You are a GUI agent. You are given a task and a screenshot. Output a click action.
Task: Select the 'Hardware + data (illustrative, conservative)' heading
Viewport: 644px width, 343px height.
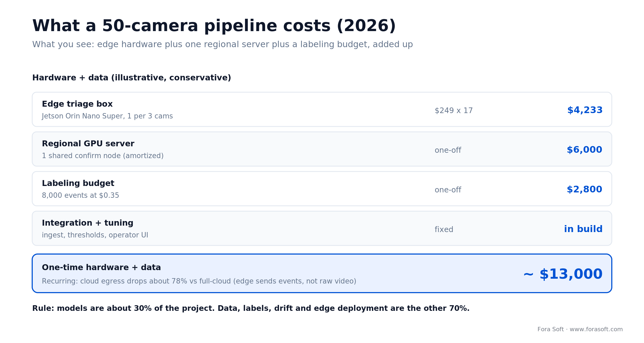[131, 78]
